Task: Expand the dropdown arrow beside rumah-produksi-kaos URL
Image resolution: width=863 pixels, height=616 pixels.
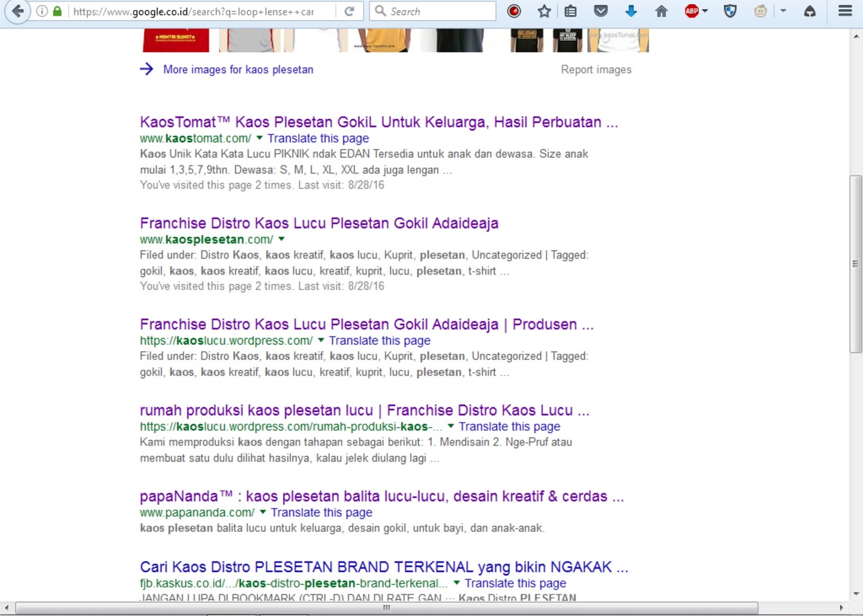Action: click(450, 426)
